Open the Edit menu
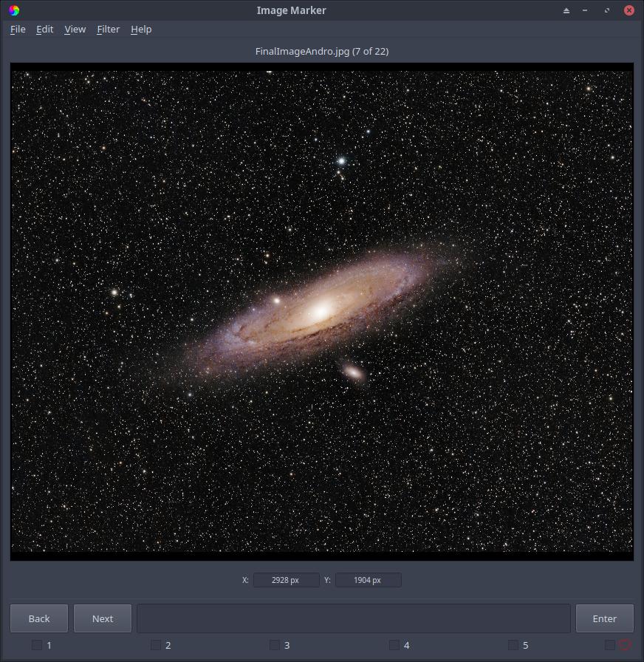 coord(45,29)
